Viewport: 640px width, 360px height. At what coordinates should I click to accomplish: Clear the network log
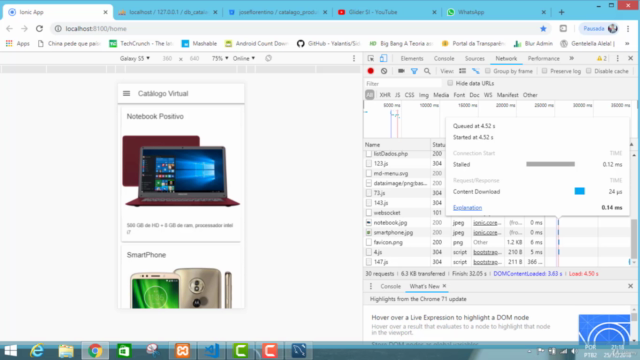[384, 71]
